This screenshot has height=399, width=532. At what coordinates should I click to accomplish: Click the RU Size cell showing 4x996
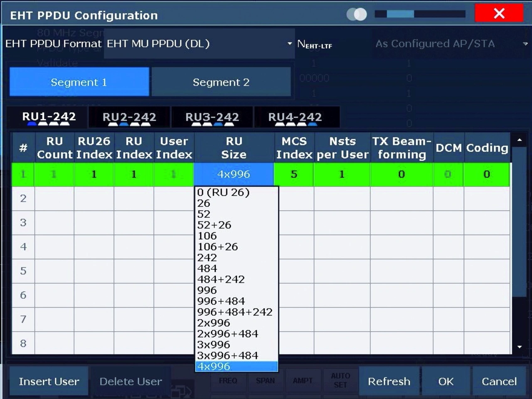click(234, 174)
